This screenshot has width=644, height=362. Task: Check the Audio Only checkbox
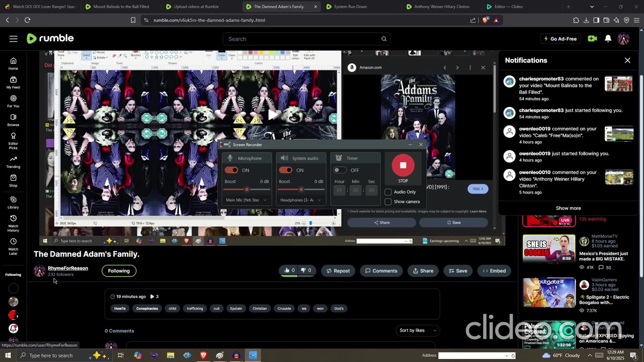pyautogui.click(x=388, y=192)
